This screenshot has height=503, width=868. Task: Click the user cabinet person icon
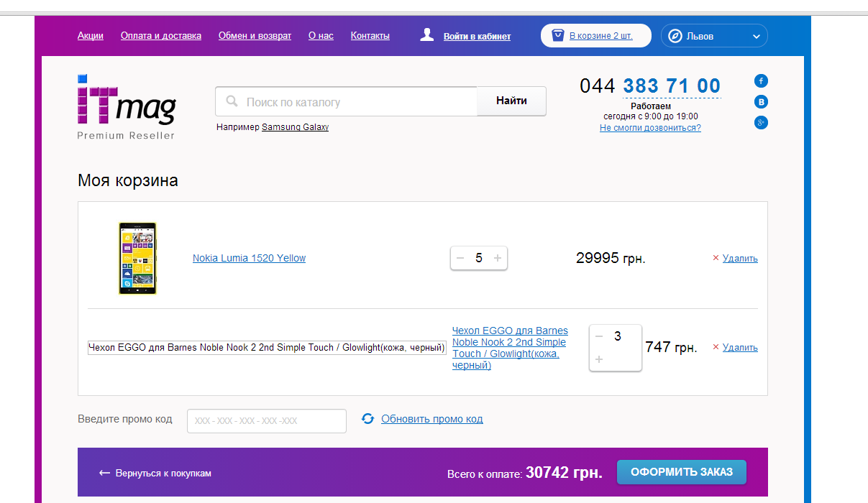coord(427,34)
